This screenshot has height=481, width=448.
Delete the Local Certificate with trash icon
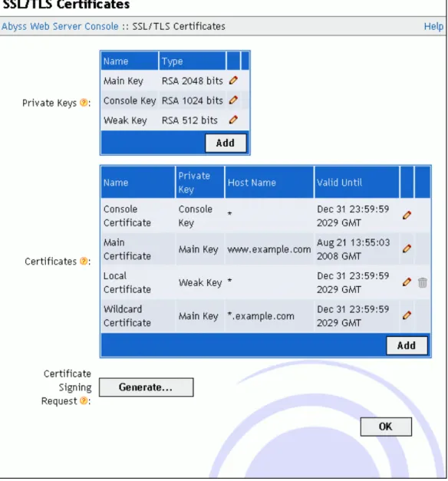[423, 282]
